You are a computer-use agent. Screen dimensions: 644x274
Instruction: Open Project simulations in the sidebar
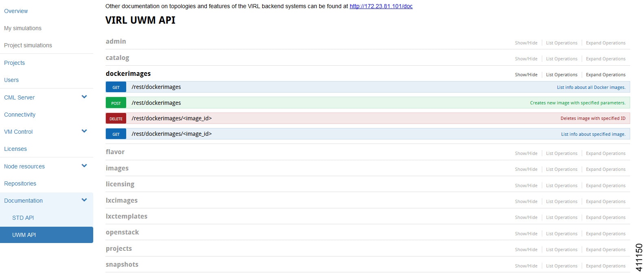[28, 45]
